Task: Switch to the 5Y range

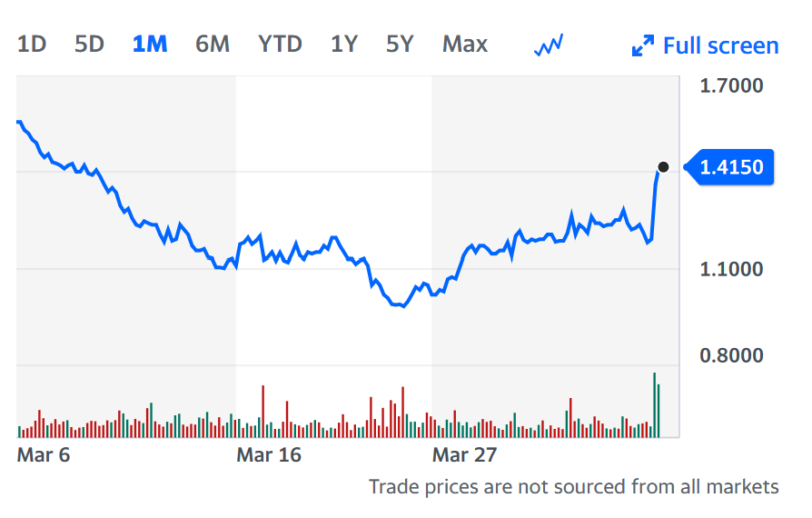Action: tap(400, 44)
